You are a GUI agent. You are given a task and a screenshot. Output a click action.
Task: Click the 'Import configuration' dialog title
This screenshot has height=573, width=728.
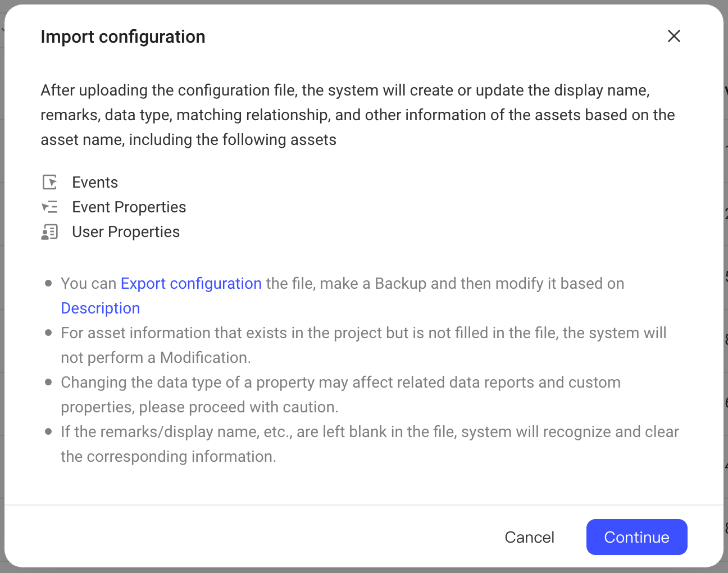coord(123,37)
